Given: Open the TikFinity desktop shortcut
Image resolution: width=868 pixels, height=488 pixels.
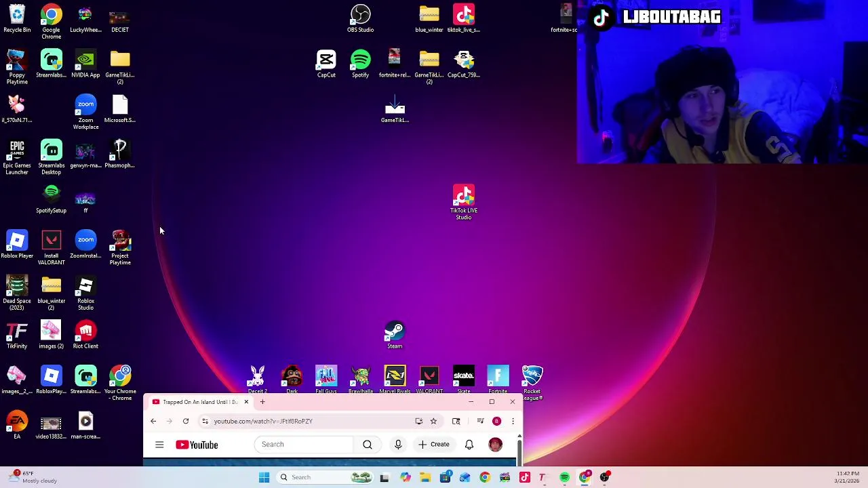Looking at the screenshot, I should tap(17, 335).
